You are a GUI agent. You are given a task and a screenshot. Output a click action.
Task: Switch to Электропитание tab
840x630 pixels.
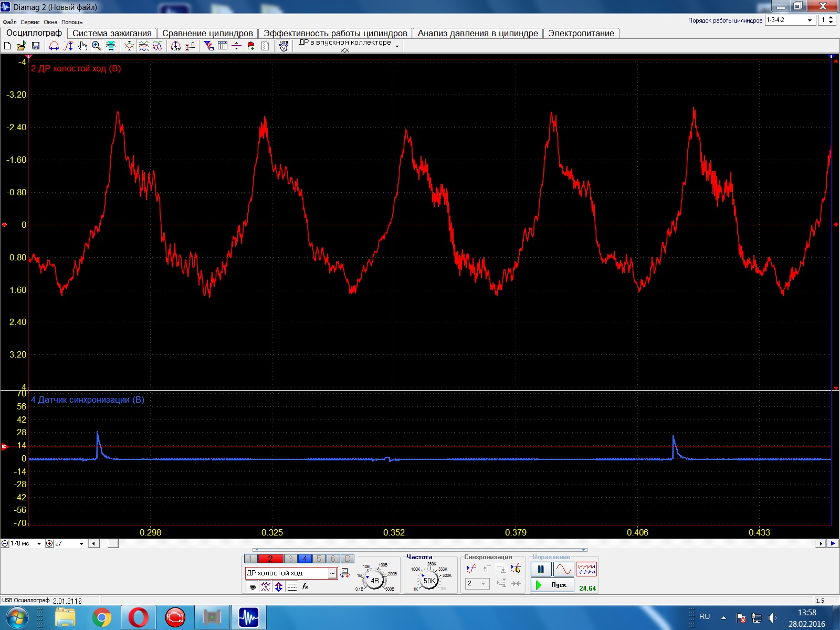click(x=581, y=33)
